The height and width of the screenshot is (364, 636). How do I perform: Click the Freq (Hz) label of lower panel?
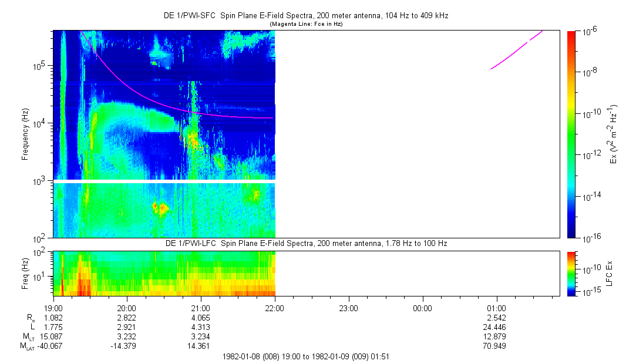(x=25, y=273)
